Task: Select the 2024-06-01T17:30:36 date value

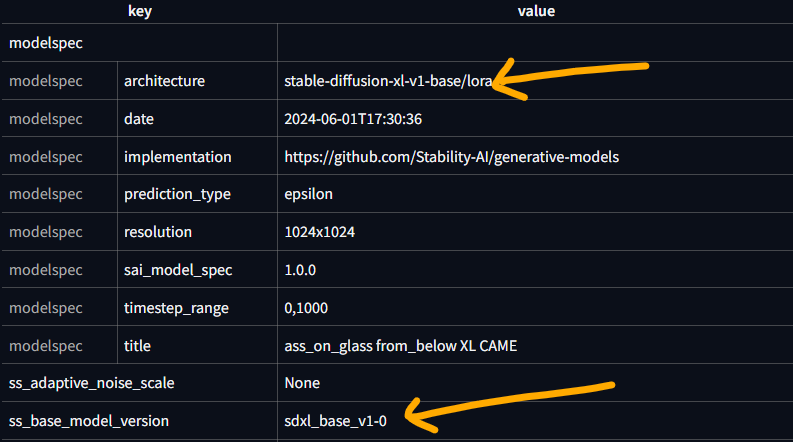Action: coord(353,119)
